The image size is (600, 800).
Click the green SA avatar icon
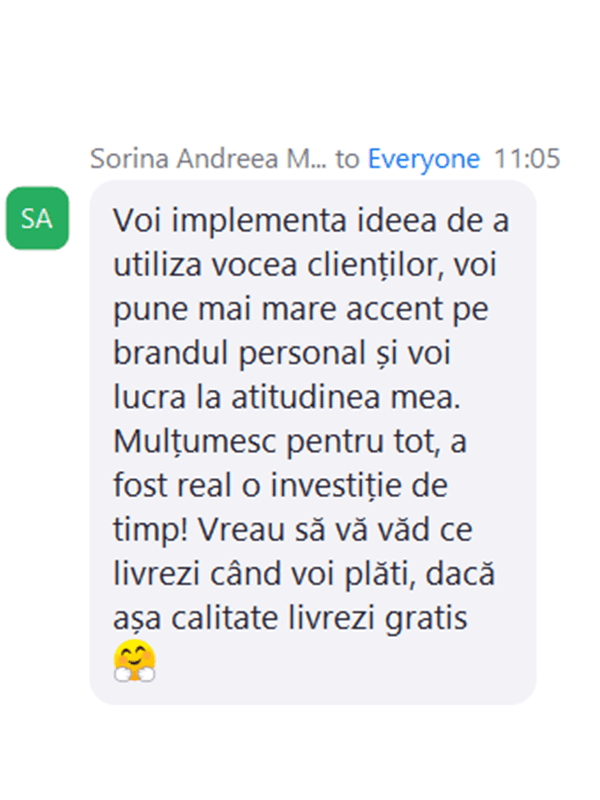pos(37,218)
